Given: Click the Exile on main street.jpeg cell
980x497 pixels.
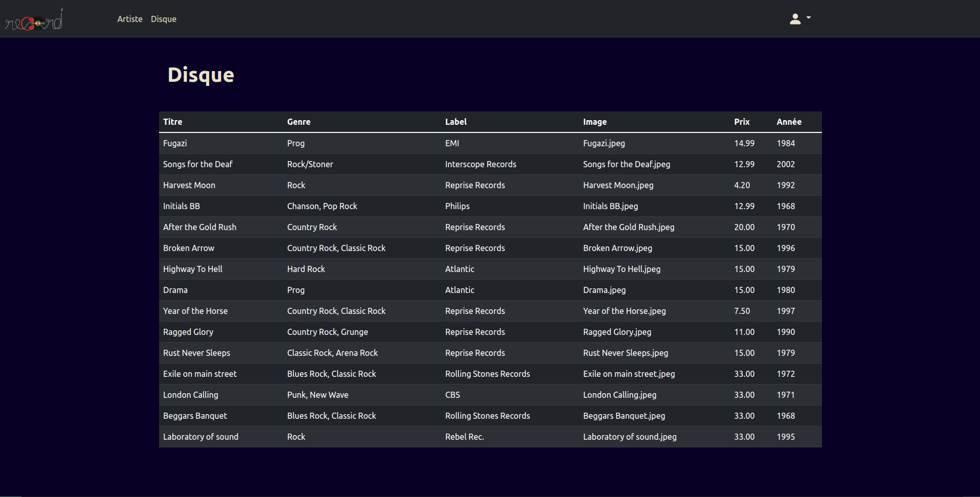Looking at the screenshot, I should (x=629, y=374).
